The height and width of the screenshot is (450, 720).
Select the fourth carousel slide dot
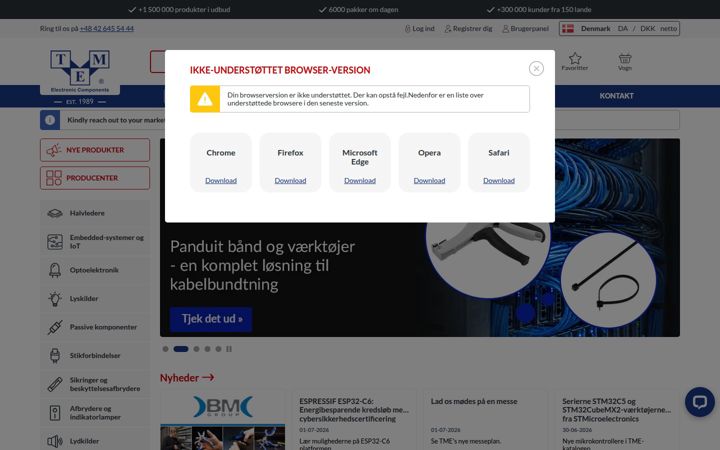point(208,349)
